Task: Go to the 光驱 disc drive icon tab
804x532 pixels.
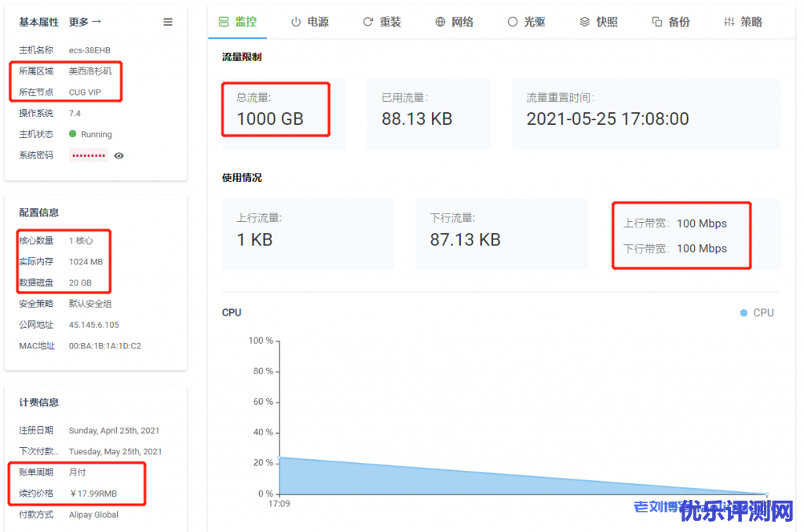Action: tap(526, 22)
